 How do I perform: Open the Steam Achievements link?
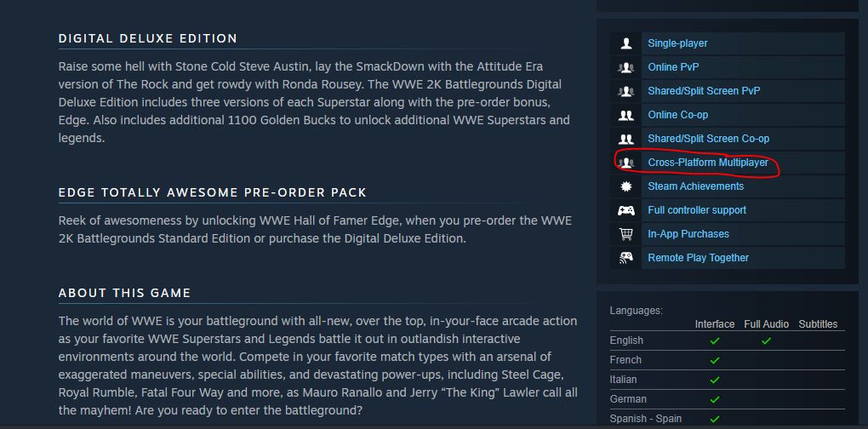696,186
